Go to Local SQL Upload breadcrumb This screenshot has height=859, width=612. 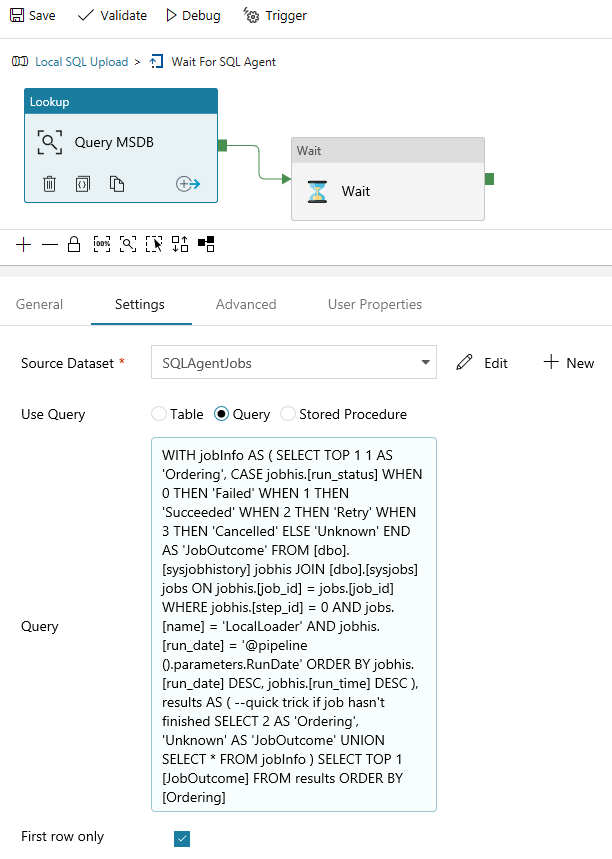(81, 62)
